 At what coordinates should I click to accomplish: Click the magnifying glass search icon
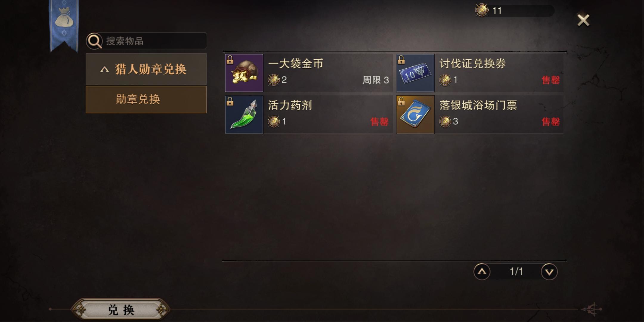point(95,41)
